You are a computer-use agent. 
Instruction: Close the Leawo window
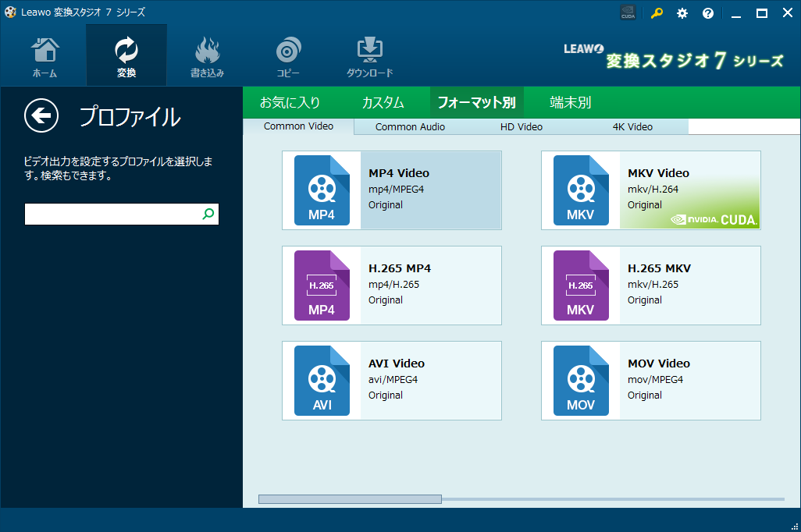[787, 13]
